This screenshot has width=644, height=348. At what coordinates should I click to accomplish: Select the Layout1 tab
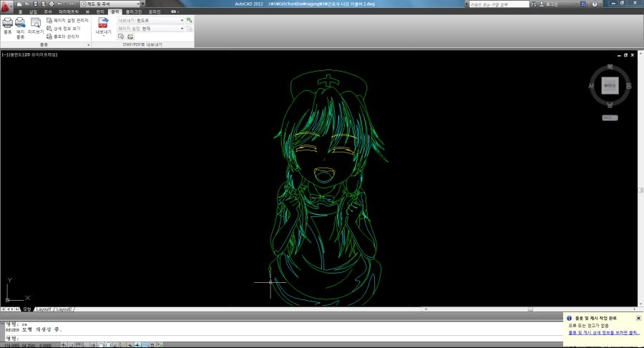pyautogui.click(x=44, y=309)
